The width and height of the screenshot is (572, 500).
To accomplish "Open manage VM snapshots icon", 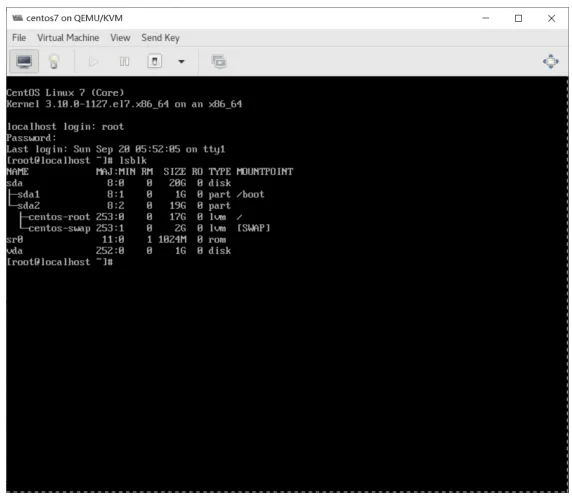I will point(219,61).
